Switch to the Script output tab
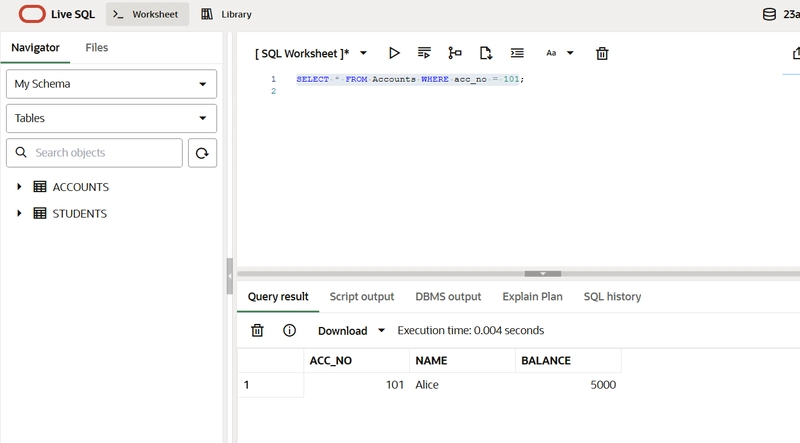This screenshot has height=443, width=800. point(362,296)
